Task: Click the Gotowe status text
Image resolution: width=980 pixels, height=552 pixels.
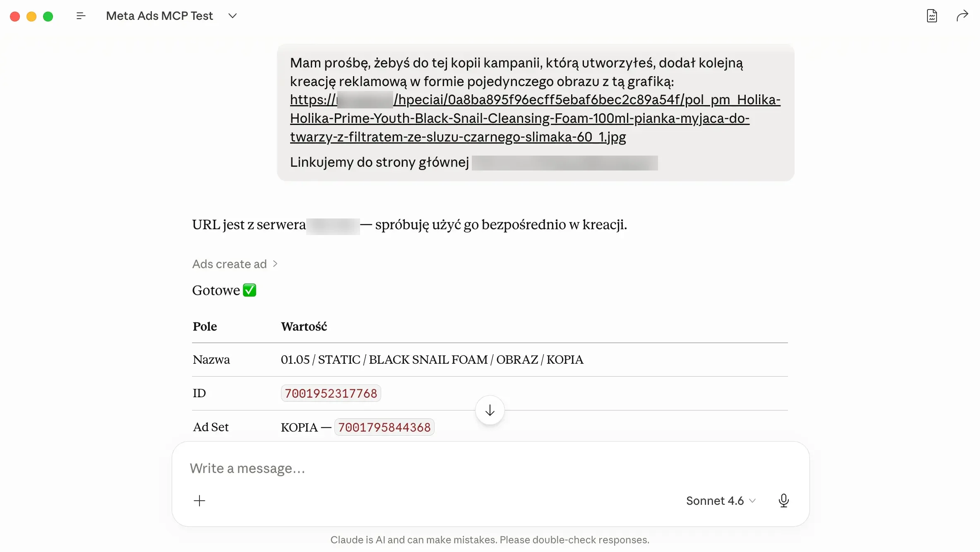Action: tap(216, 290)
